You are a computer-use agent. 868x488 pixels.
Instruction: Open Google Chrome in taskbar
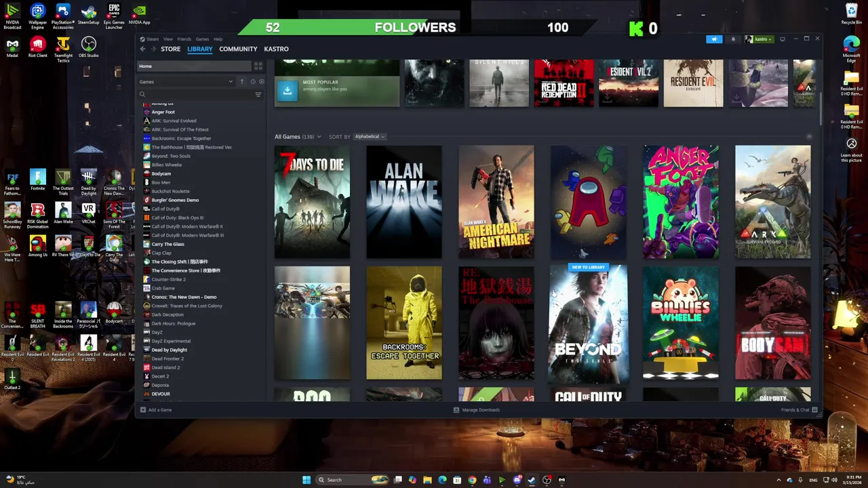coord(472,480)
